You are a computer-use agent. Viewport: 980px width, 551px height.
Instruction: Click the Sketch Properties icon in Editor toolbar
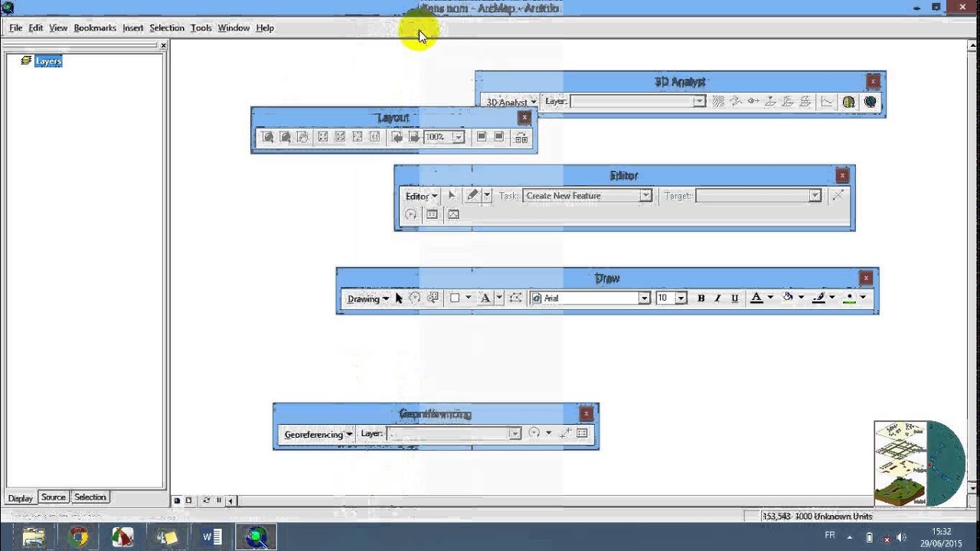tap(453, 214)
